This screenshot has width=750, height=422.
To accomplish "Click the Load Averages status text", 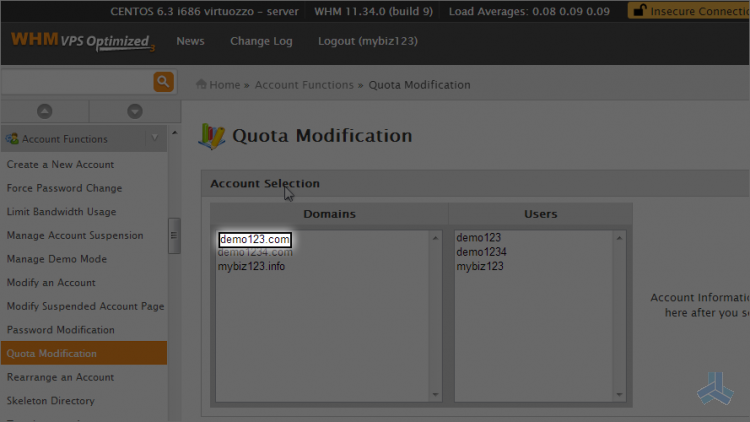I will click(529, 11).
